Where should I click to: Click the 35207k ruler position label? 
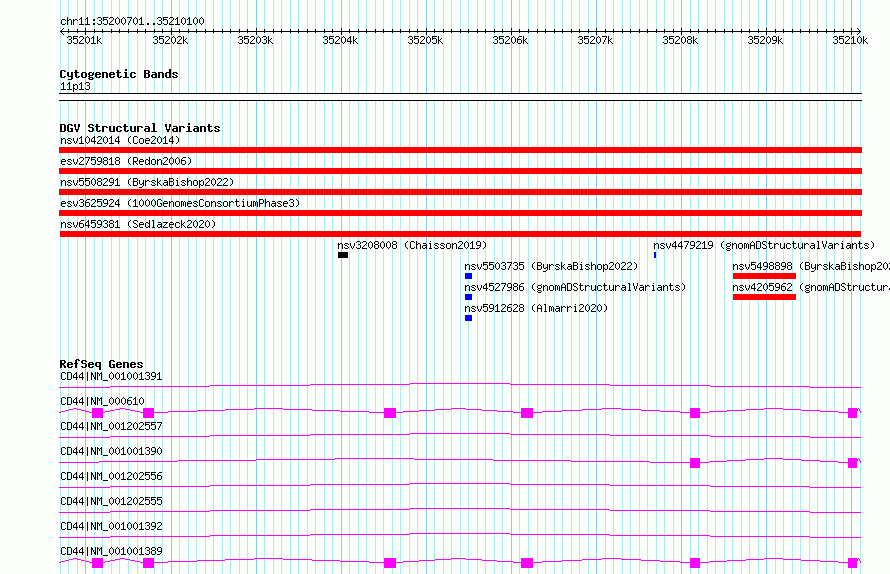tap(595, 40)
